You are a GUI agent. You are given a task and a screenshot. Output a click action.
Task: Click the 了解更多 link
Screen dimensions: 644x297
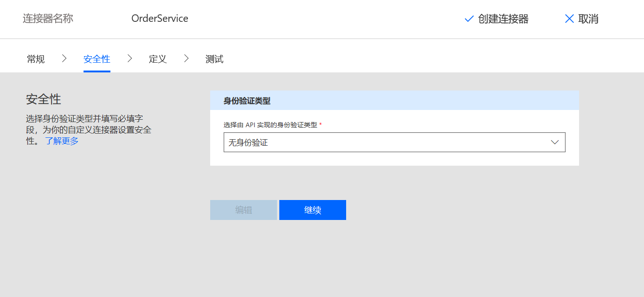[x=61, y=141]
